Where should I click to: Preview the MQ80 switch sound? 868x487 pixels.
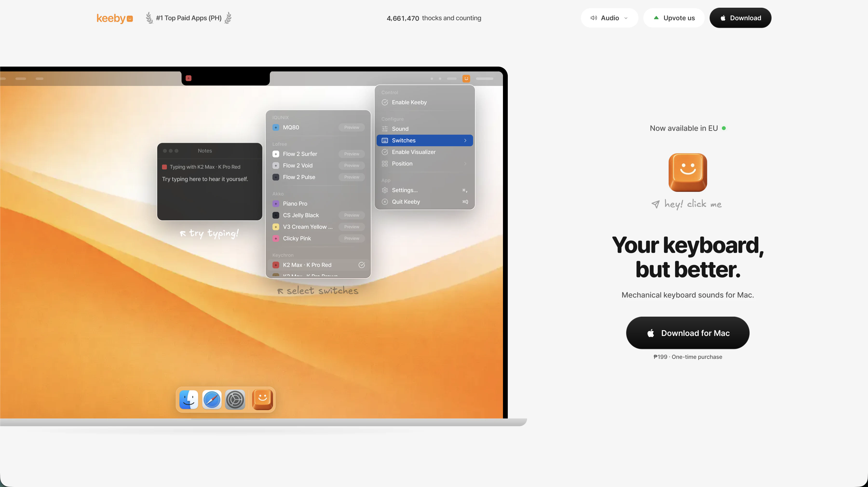click(x=352, y=127)
